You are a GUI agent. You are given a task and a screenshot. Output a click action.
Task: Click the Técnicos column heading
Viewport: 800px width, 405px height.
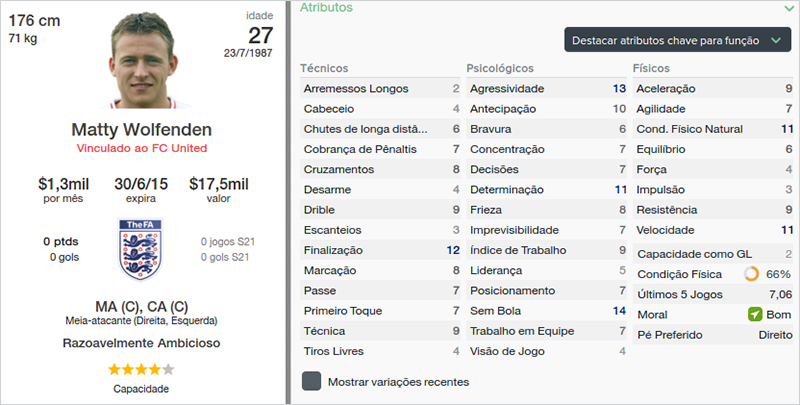point(324,68)
